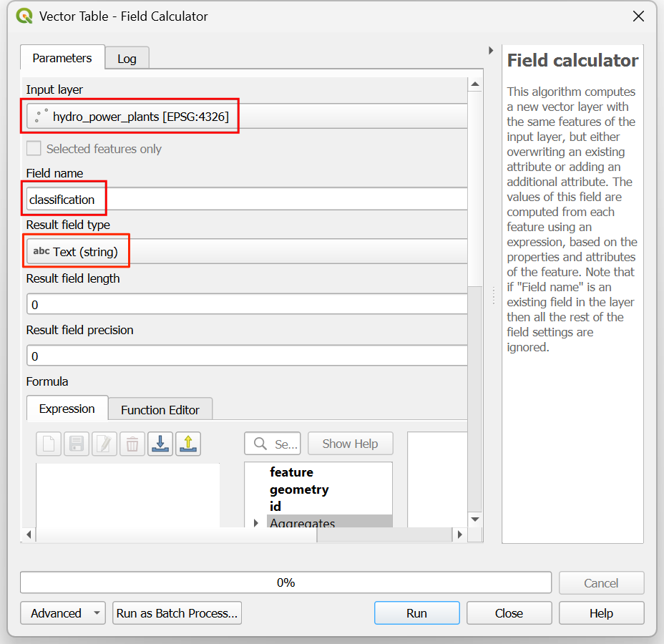Click Run as Batch Process button

(177, 613)
